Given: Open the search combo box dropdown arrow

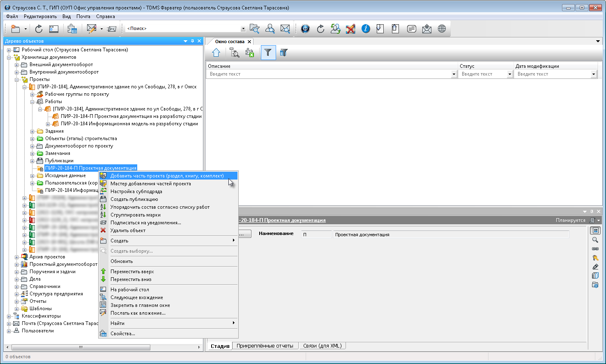Looking at the screenshot, I should pos(243,29).
